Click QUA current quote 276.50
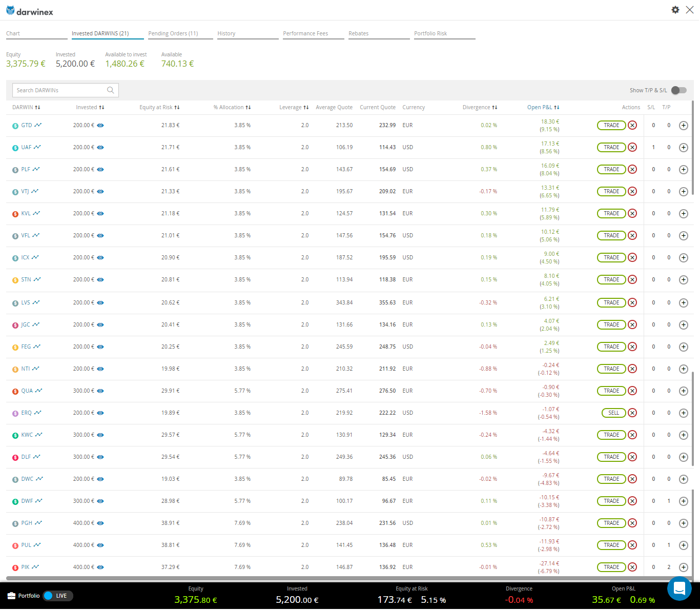Viewport: 700px width, 610px height. click(x=387, y=391)
